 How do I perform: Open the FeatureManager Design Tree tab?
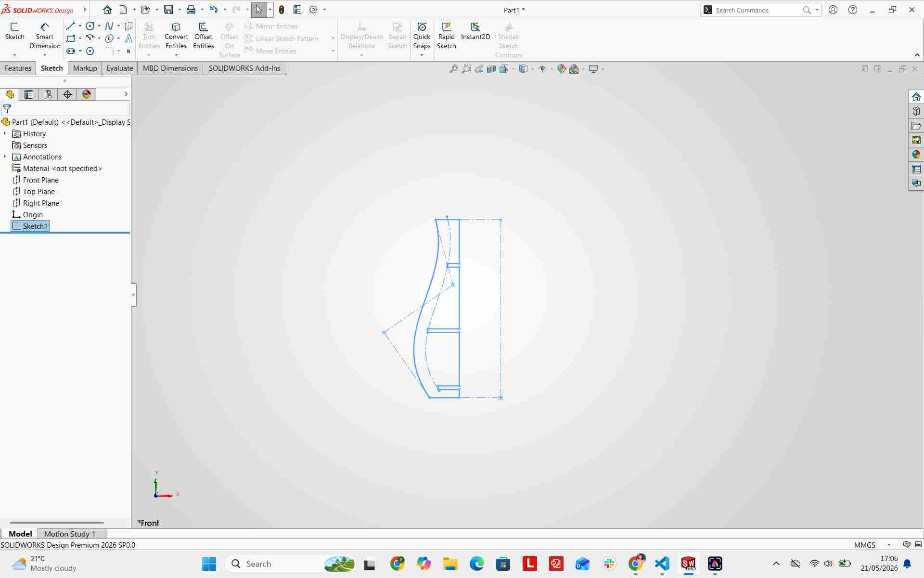10,94
